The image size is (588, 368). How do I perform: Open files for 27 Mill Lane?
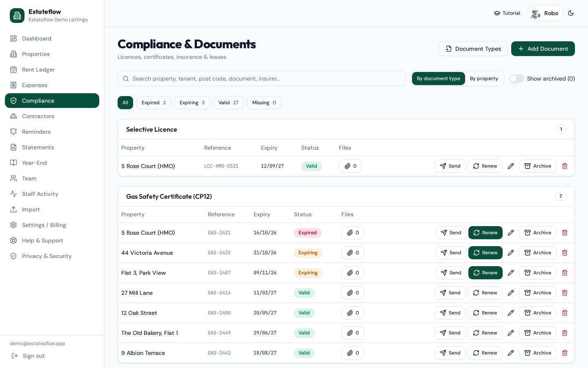(353, 293)
